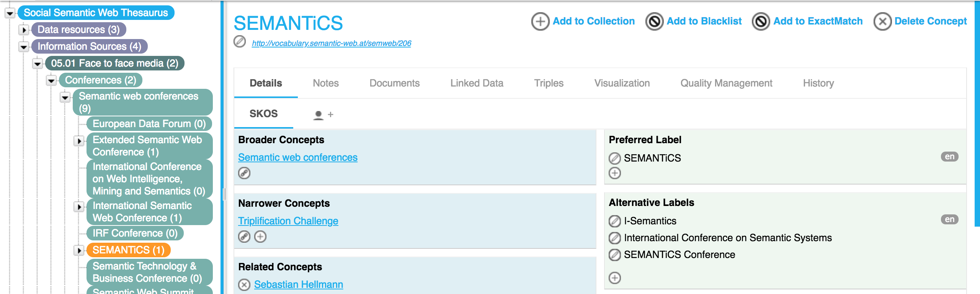Click Add to Blacklist text
Viewport: 980px width, 294px height.
click(x=704, y=21)
